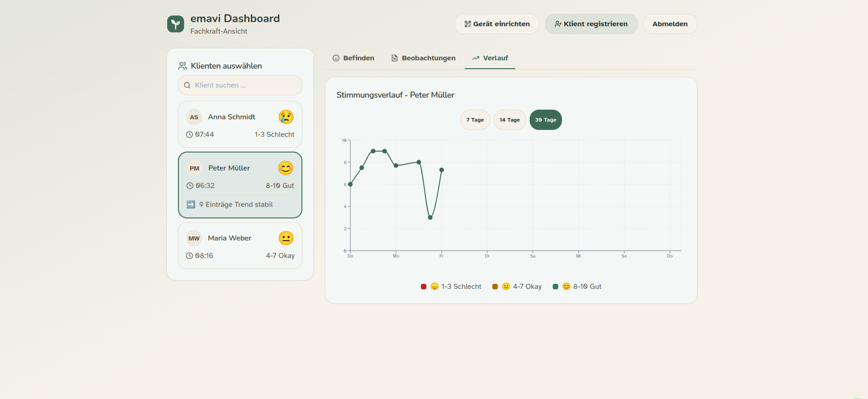Click Maria Weber's neutral face emoji
Viewport: 868px width, 399px height.
(x=286, y=238)
